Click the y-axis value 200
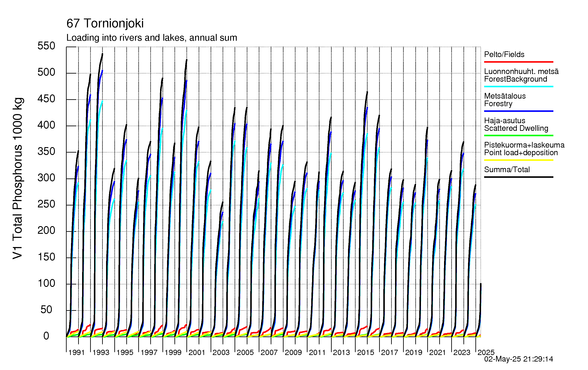Screen dimensions: 588x370 tap(46, 230)
